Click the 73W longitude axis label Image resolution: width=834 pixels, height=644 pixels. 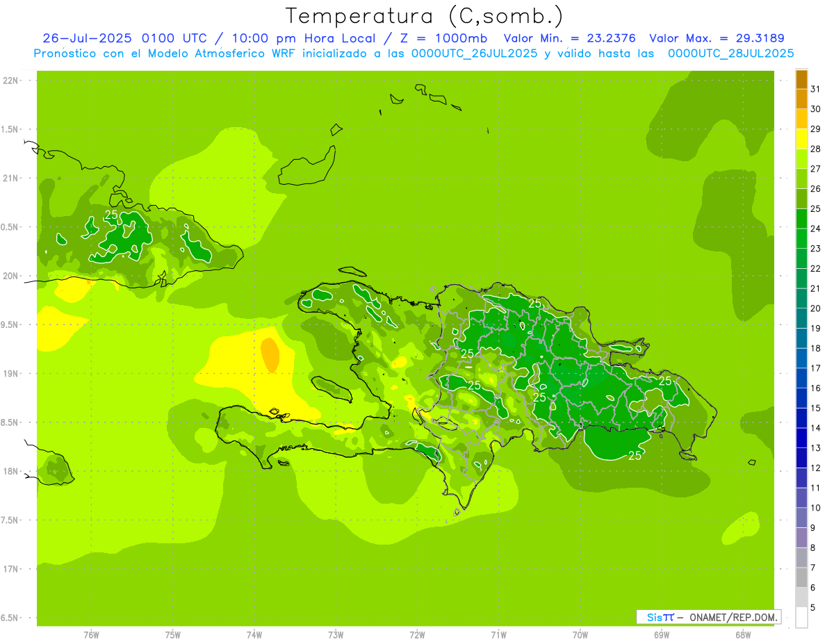336,635
